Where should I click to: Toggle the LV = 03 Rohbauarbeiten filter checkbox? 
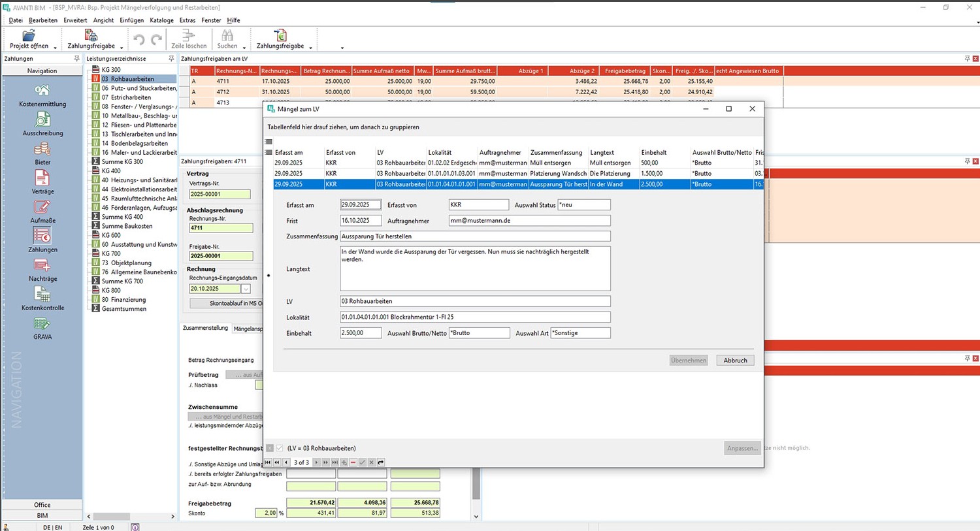point(280,448)
